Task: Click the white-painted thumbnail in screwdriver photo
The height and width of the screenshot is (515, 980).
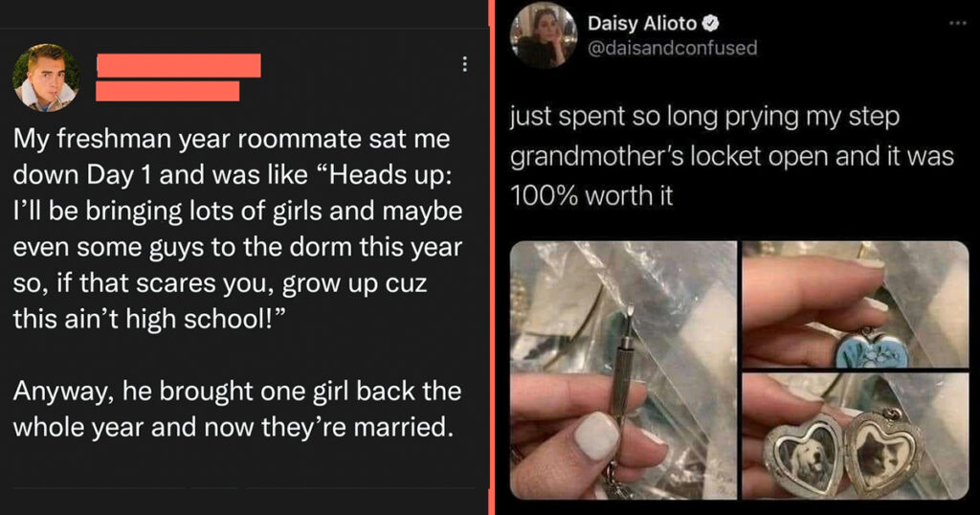Action: (595, 436)
